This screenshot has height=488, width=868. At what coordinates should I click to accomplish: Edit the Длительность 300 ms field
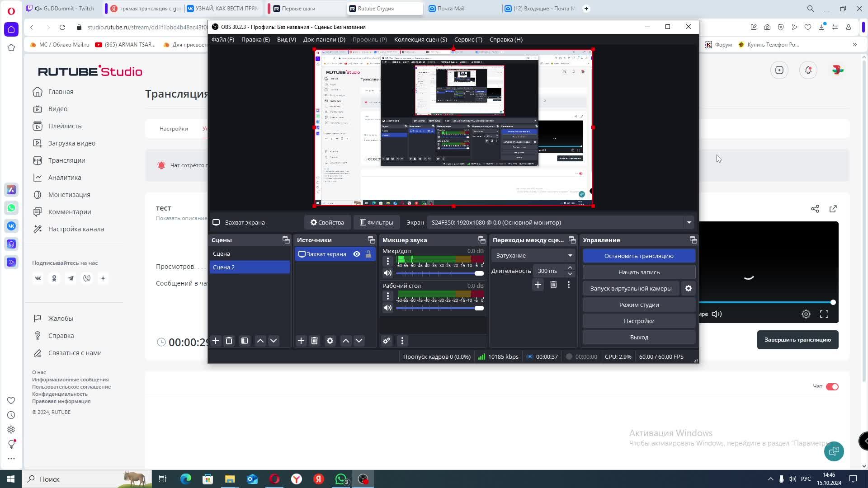pyautogui.click(x=549, y=271)
